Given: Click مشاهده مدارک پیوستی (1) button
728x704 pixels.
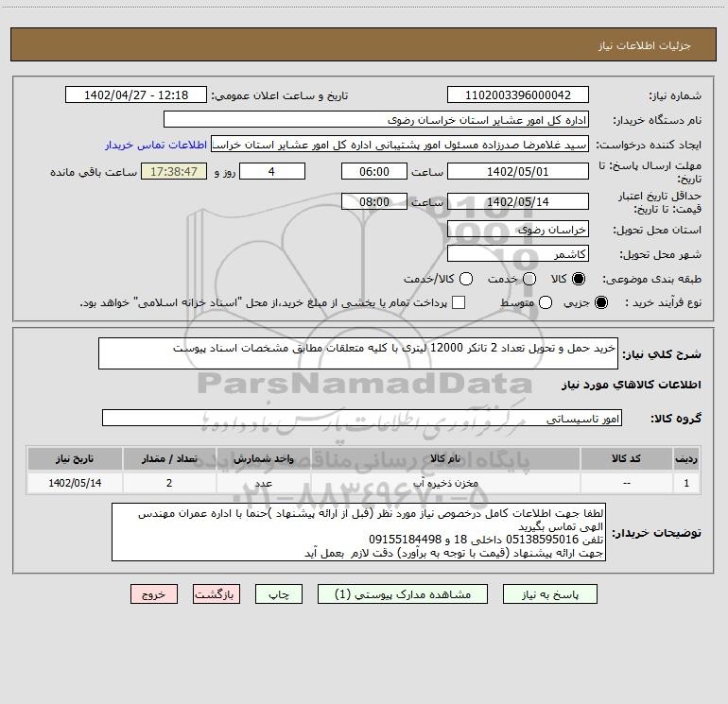Looking at the screenshot, I should (403, 594).
